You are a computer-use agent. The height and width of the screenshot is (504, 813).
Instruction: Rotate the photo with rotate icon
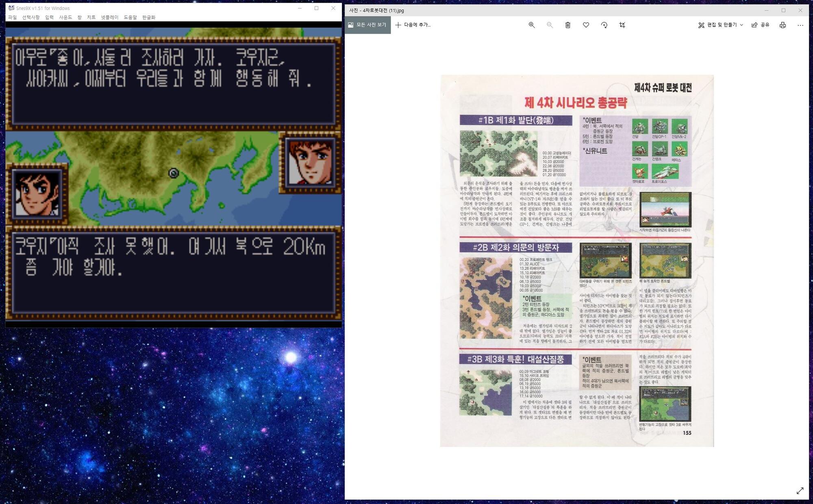pyautogui.click(x=604, y=25)
